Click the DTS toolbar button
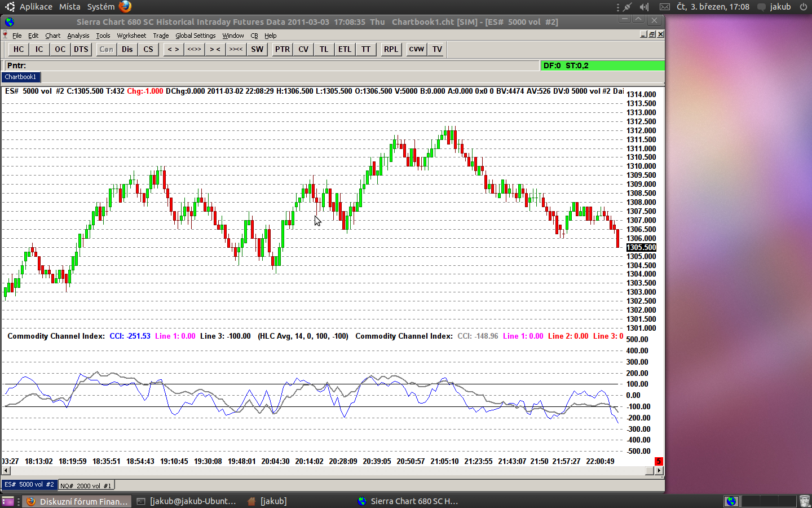Screen dimensions: 812x508 81,49
